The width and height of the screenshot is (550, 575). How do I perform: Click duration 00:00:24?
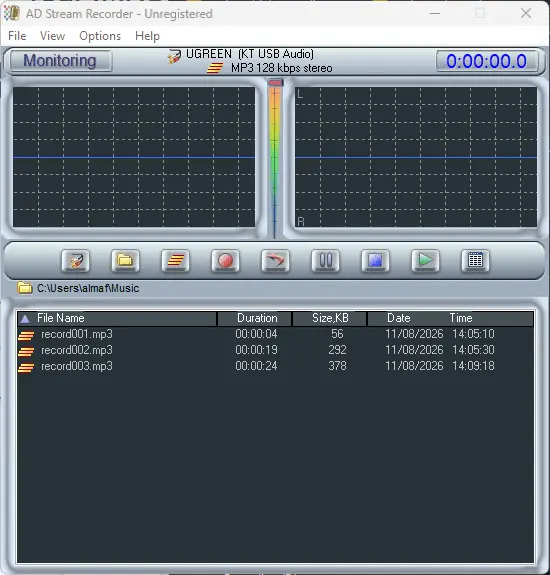point(256,366)
